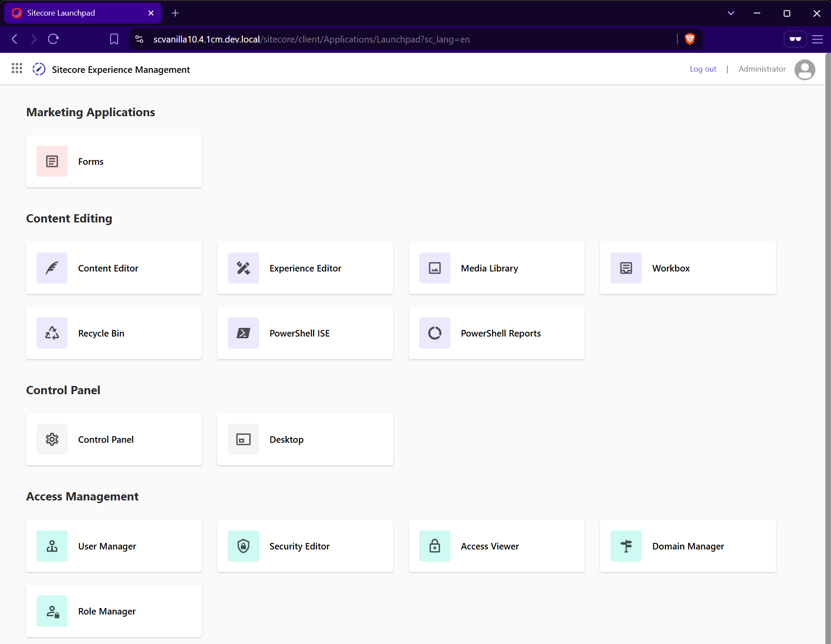
Task: Open the Experience Editor
Action: [x=305, y=268]
